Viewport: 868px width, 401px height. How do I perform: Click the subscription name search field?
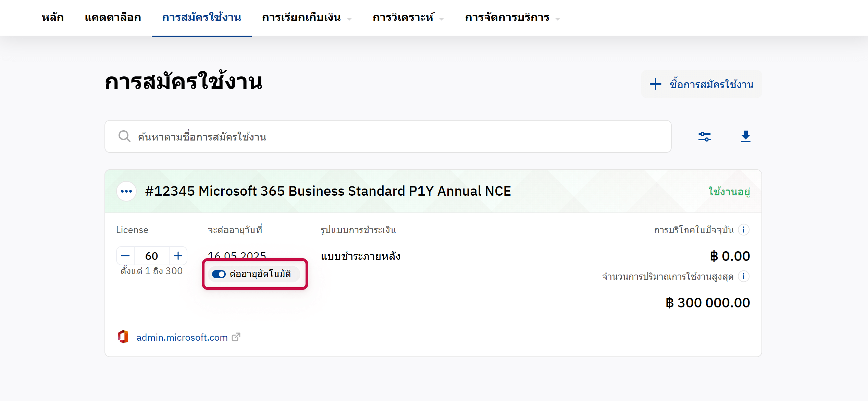(x=394, y=137)
